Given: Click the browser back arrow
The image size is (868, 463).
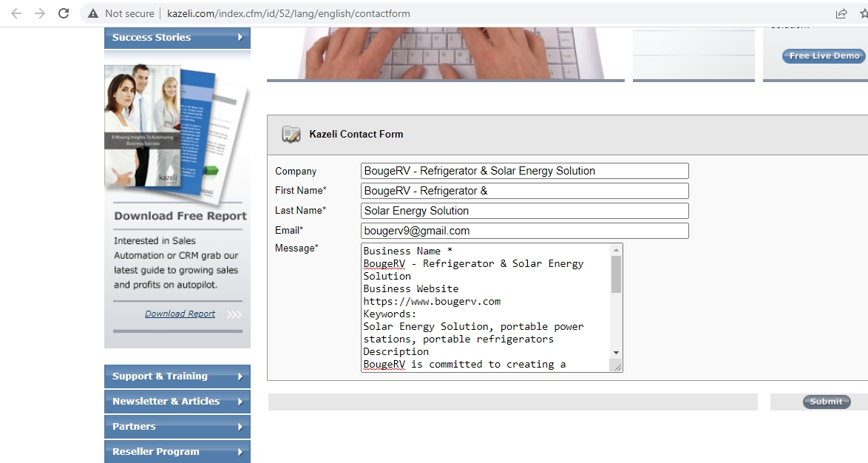Looking at the screenshot, I should tap(16, 13).
